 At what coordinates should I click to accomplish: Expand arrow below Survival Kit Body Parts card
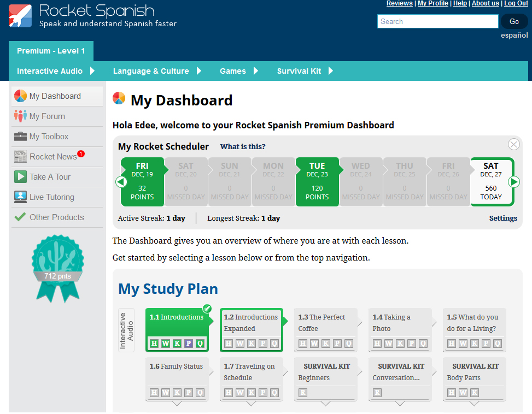pos(475,404)
